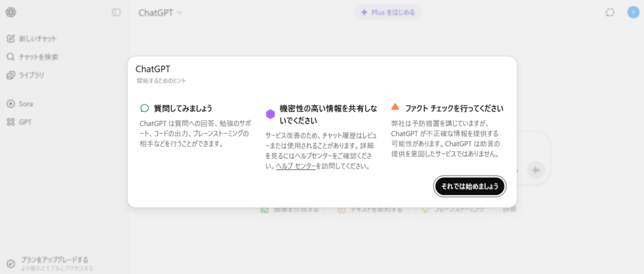Click the voice mode waveform icon
This screenshot has height=274, width=644.
pyautogui.click(x=536, y=169)
